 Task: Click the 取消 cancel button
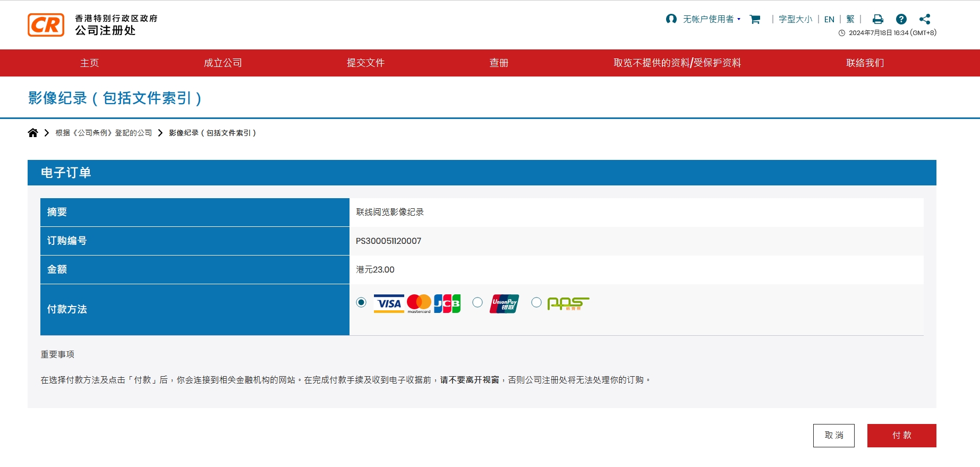833,435
